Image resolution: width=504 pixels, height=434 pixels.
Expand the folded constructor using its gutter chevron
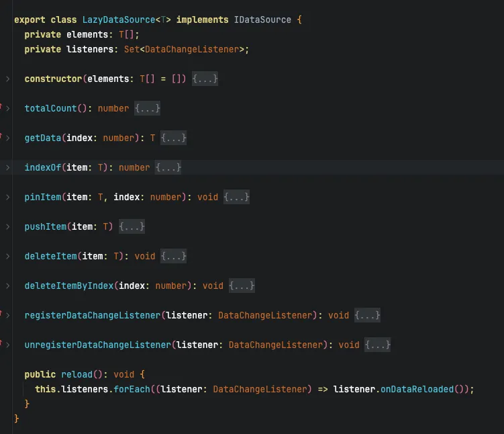[x=8, y=79]
